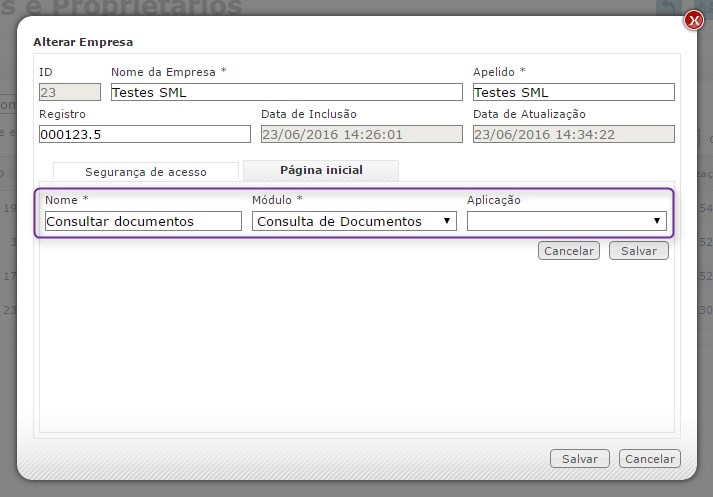713x497 pixels.
Task: Click the Data de Inclusão field
Action: point(361,134)
